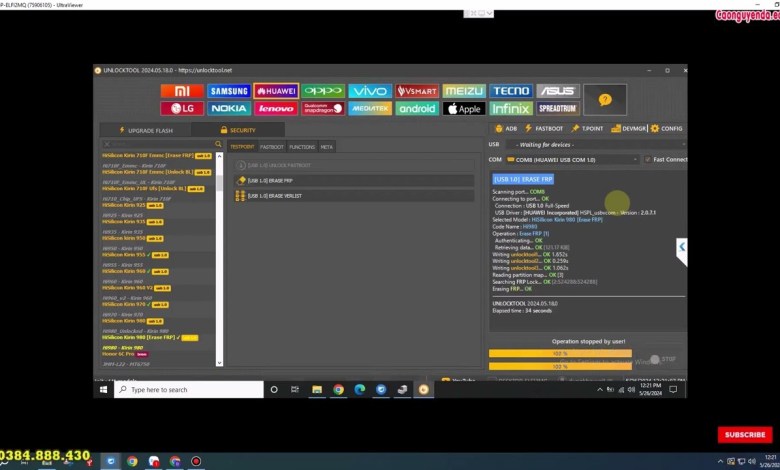Open the DEVMGR device manager
The width and height of the screenshot is (780, 470).
(x=628, y=128)
